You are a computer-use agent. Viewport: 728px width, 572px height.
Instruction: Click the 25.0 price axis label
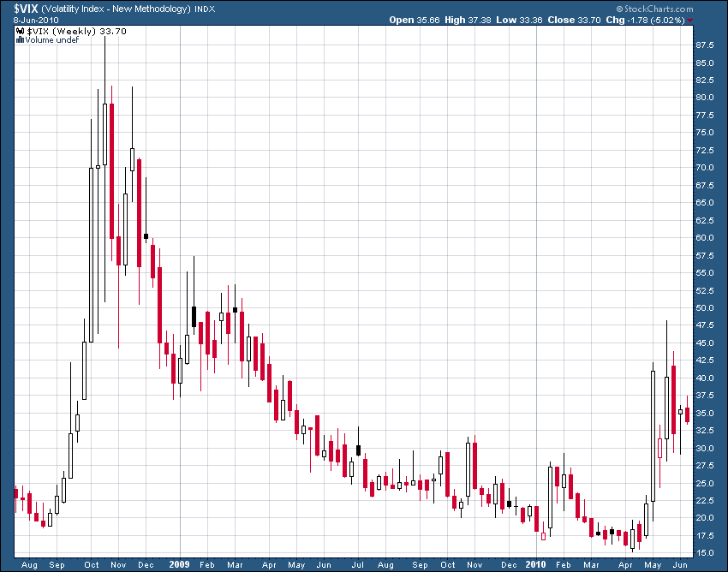[705, 483]
